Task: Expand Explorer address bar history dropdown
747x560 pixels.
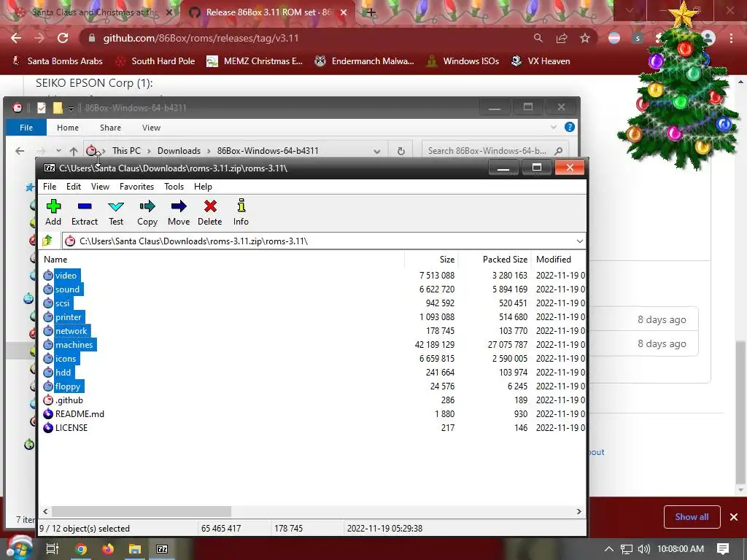Action: pyautogui.click(x=377, y=152)
